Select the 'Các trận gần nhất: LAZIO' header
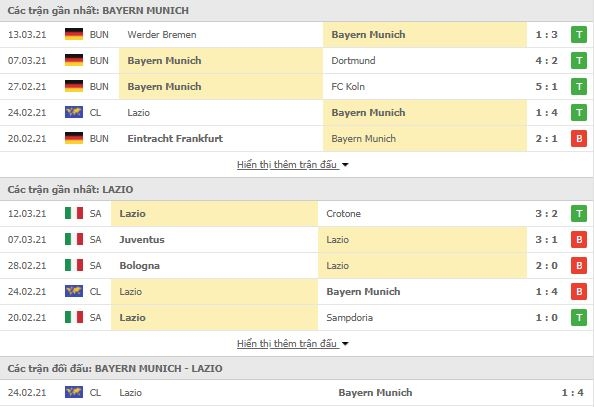This screenshot has height=407, width=594. (x=70, y=189)
